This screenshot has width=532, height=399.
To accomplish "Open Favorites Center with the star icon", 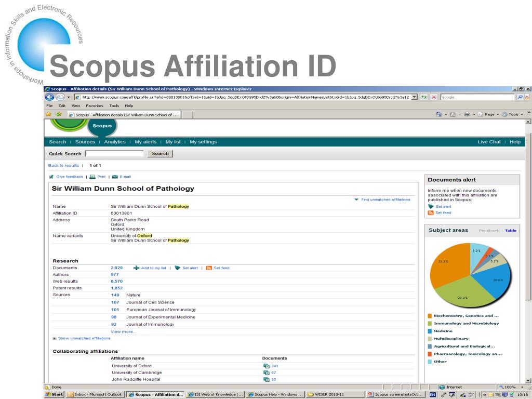I will pyautogui.click(x=49, y=114).
